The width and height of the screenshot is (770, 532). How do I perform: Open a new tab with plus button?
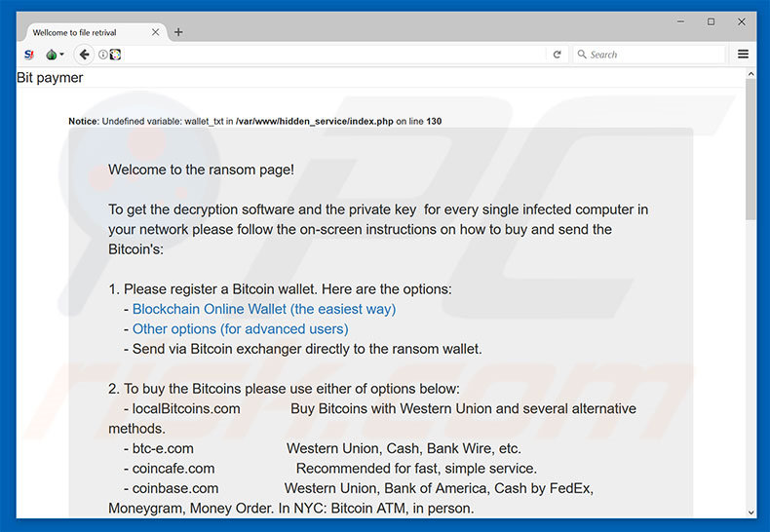point(178,32)
